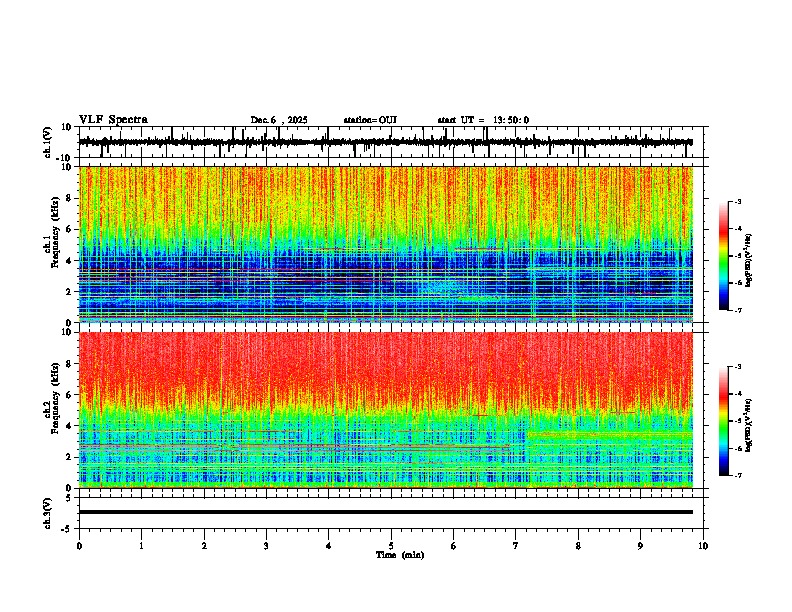Click inside the ch.2 frequency spectrogram
This screenshot has height=612, width=792.
[x=386, y=410]
